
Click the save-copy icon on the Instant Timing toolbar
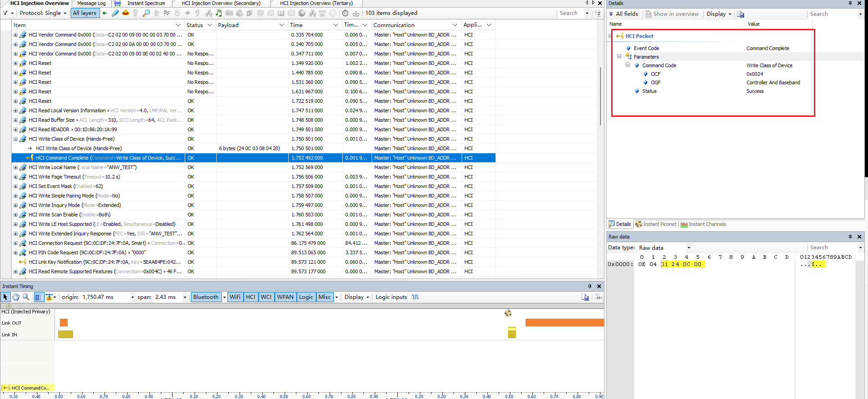click(585, 297)
